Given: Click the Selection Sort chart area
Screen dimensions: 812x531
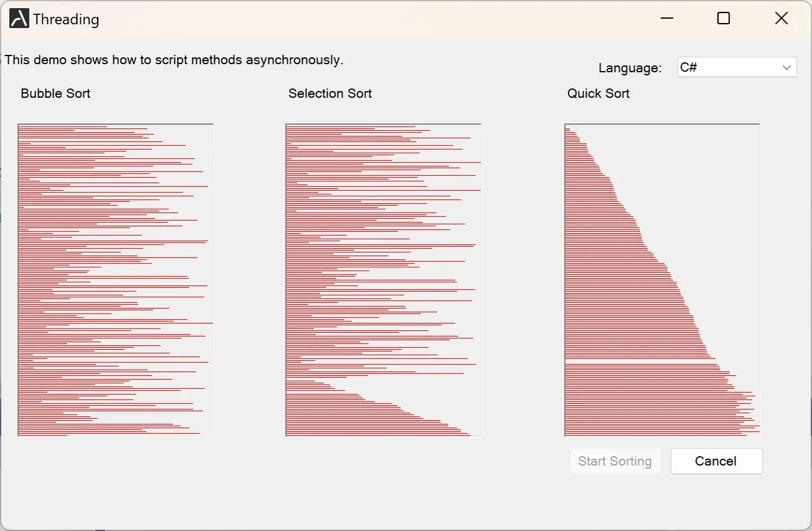Looking at the screenshot, I should point(383,279).
